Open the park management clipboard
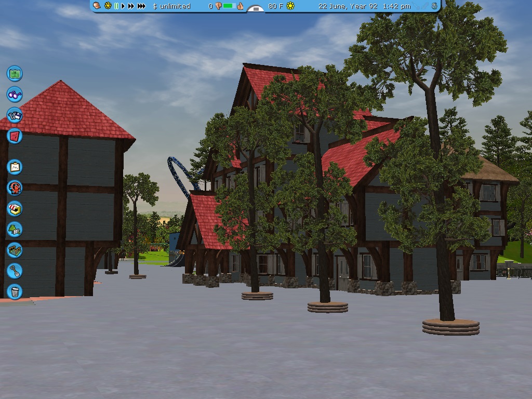Viewport: 532px width, 399px height. 15,167
